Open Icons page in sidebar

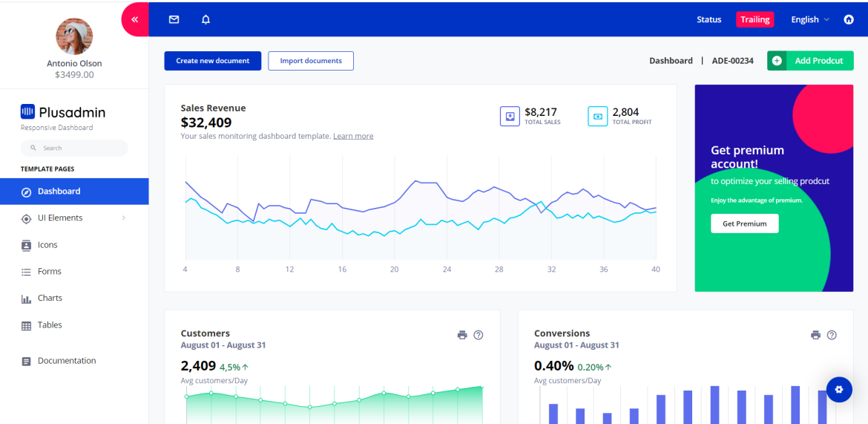(74, 244)
